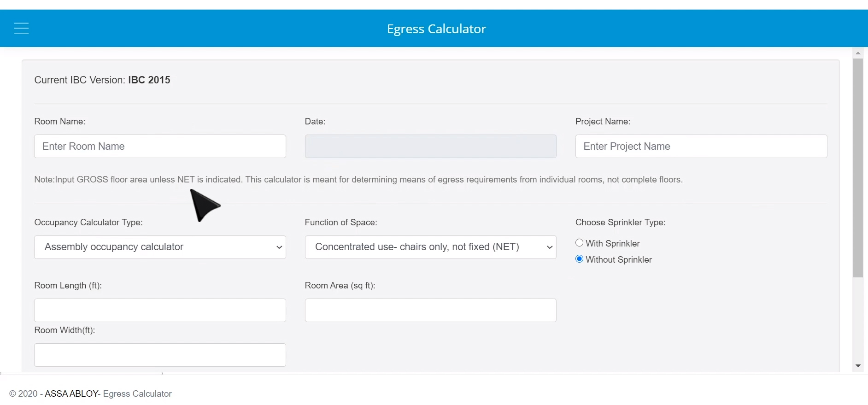The width and height of the screenshot is (868, 405).
Task: Click the Date input field
Action: coord(430,146)
